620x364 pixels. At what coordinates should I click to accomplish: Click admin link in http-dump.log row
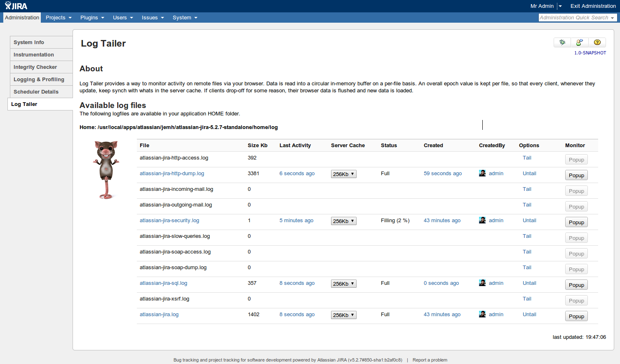point(496,173)
